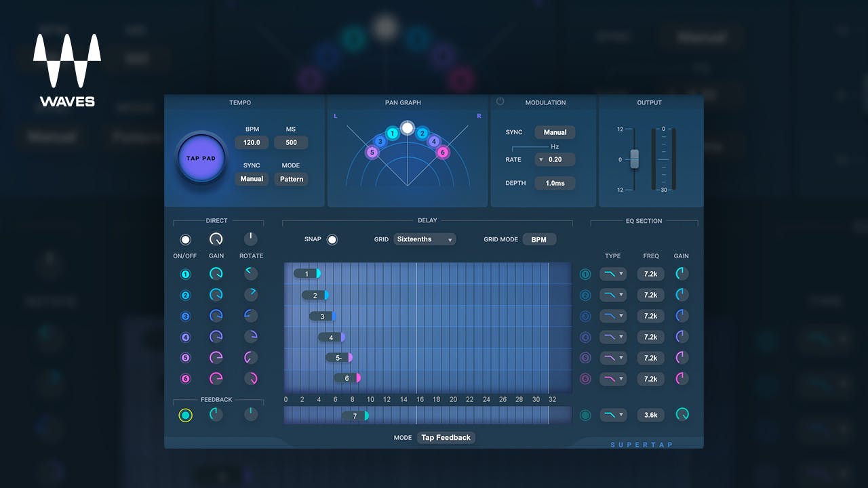
Task: Click the Feedback rotate knob
Action: click(x=250, y=414)
